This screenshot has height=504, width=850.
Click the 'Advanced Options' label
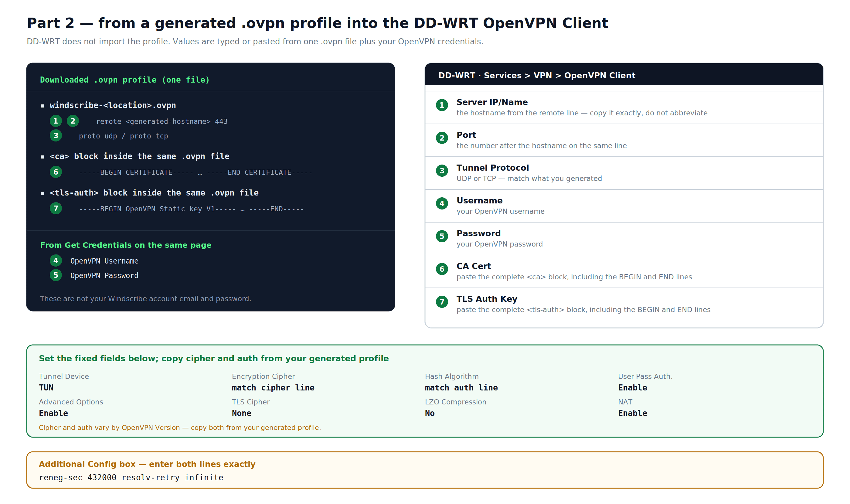pos(71,402)
